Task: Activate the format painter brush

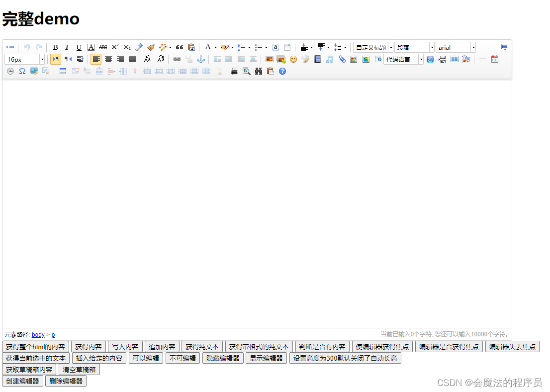Action: coord(151,47)
